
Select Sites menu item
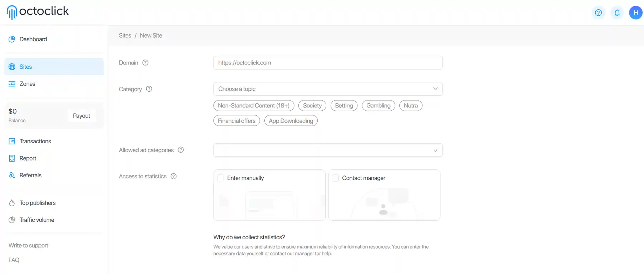pyautogui.click(x=54, y=67)
